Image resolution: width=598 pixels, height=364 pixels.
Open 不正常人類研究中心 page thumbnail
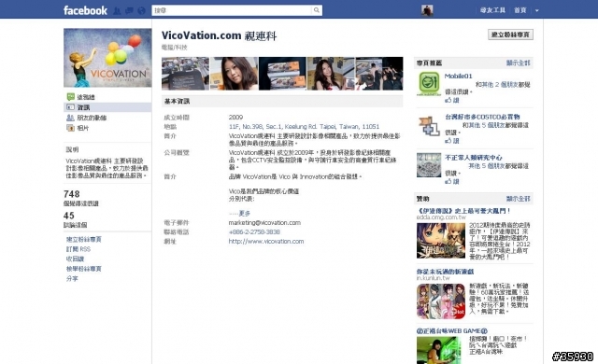429,165
